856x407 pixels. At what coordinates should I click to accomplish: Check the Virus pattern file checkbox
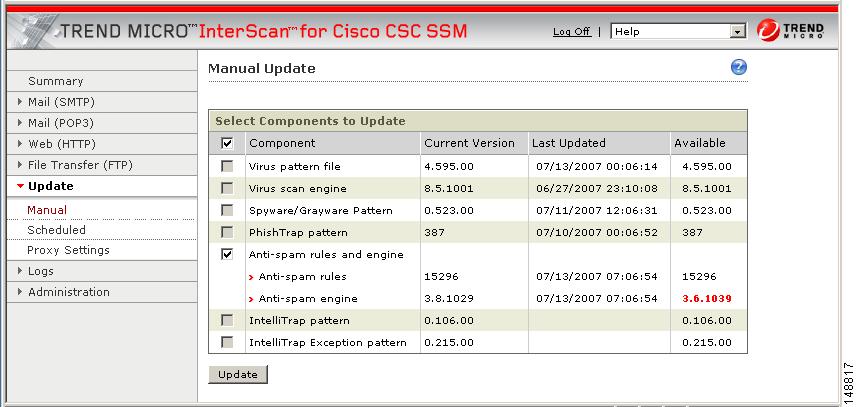pos(227,166)
